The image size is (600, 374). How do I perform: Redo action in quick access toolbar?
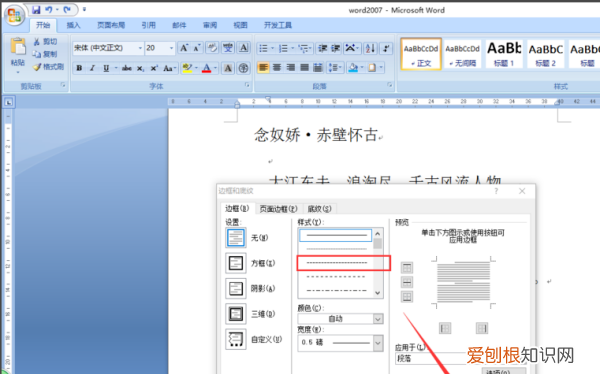pos(67,10)
